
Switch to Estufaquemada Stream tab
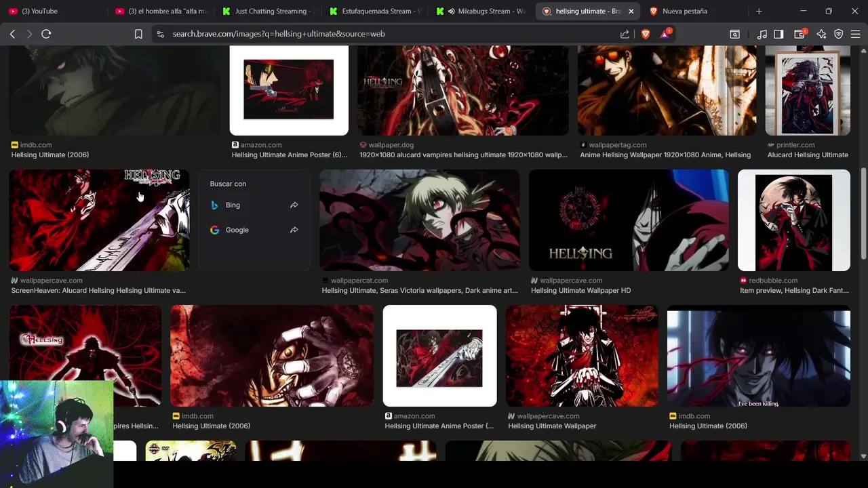tap(374, 11)
